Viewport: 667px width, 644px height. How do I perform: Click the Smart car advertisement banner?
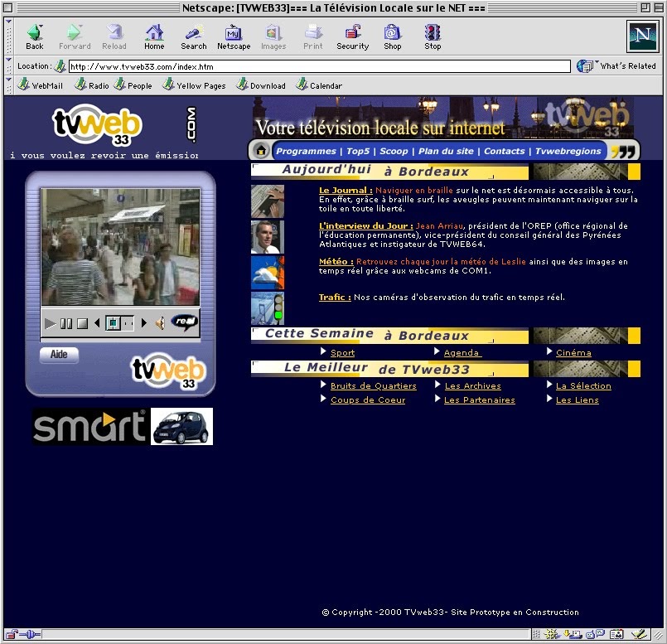tap(123, 426)
